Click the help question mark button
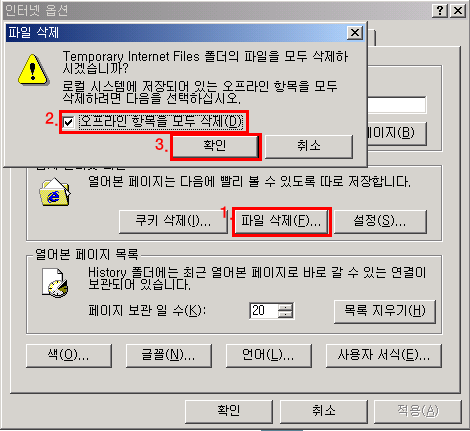Screen dimensions: 470x431 tap(440, 11)
